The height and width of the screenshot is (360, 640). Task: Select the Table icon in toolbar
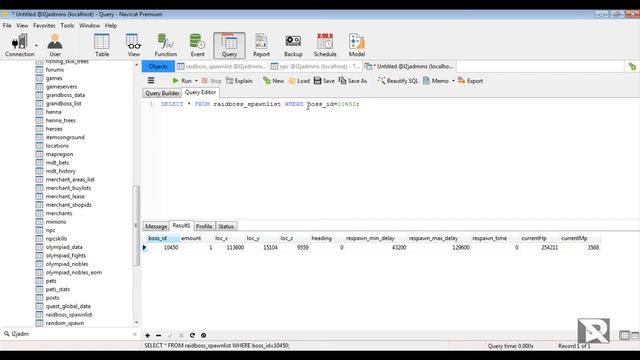[x=102, y=45]
